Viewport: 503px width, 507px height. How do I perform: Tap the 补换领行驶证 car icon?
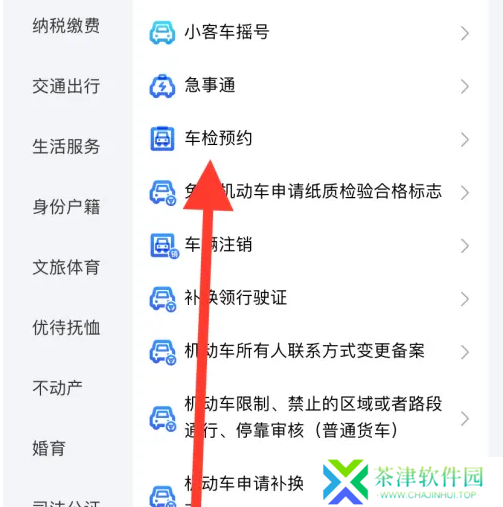(x=163, y=299)
